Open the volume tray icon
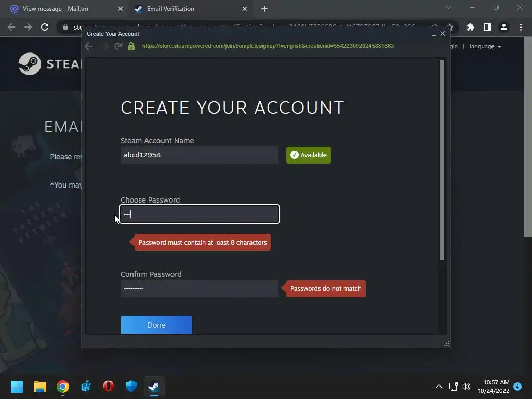532x399 pixels. coord(466,387)
